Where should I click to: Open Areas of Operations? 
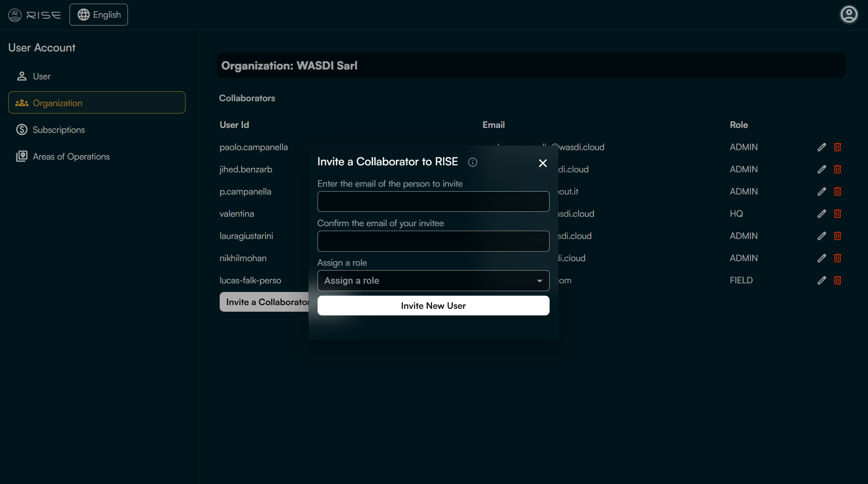point(97,157)
